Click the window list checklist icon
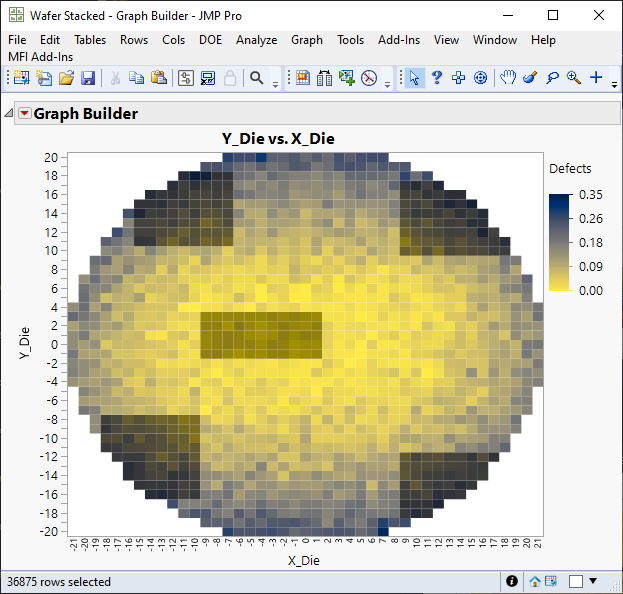Screen dimensions: 623x594 [x=208, y=77]
